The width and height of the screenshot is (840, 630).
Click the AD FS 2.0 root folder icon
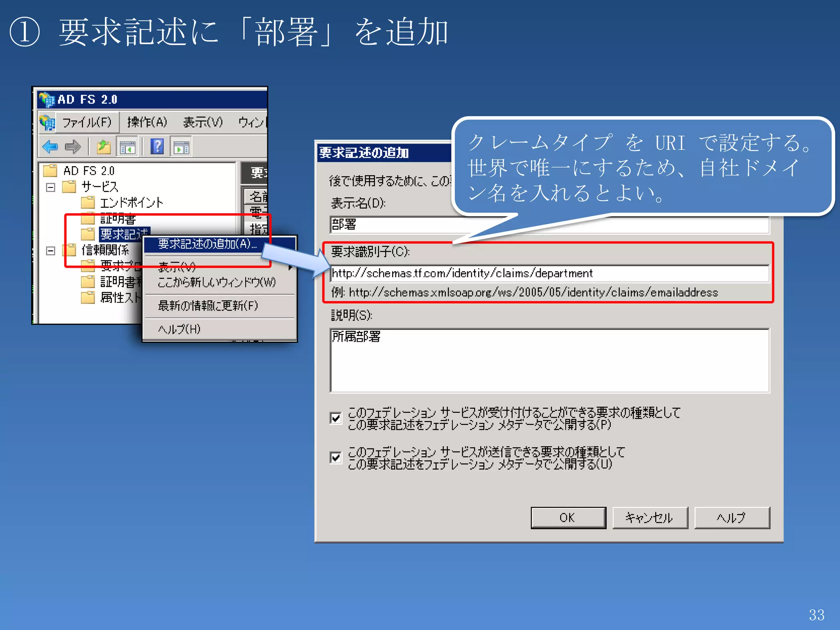(50, 170)
